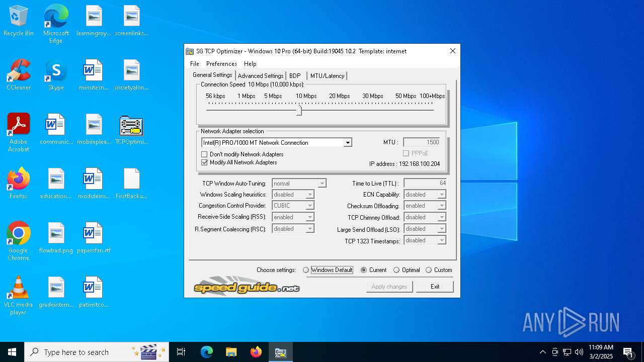644x362 pixels.
Task: Select the VLC media player icon
Action: [x=19, y=296]
